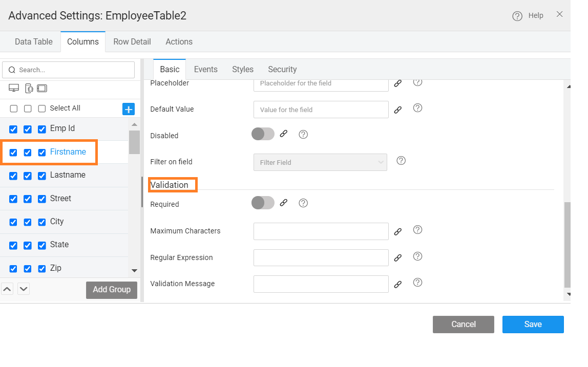Image resolution: width=588 pixels, height=367 pixels.
Task: Toggle the Disabled switch
Action: [263, 134]
